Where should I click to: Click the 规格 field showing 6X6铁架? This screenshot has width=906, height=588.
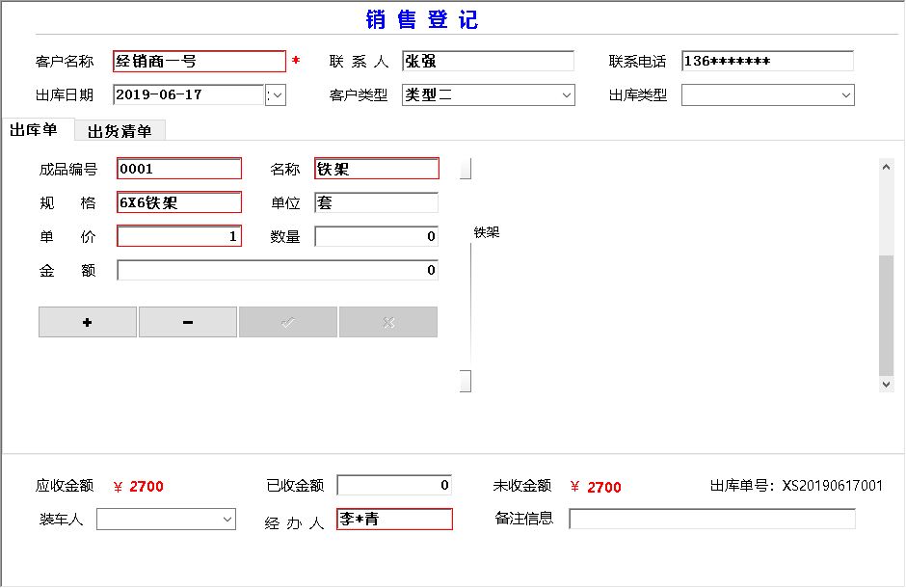point(179,202)
